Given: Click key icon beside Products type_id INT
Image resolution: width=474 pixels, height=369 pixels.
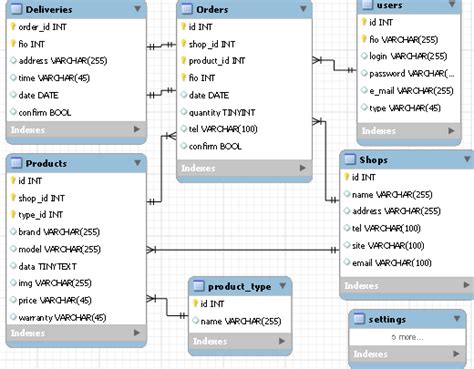Looking at the screenshot, I should [13, 214].
